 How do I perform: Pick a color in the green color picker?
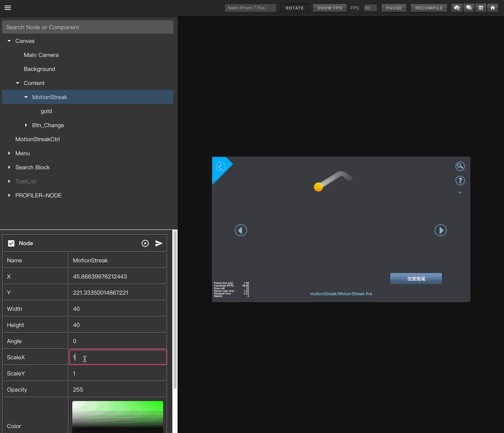click(x=118, y=417)
